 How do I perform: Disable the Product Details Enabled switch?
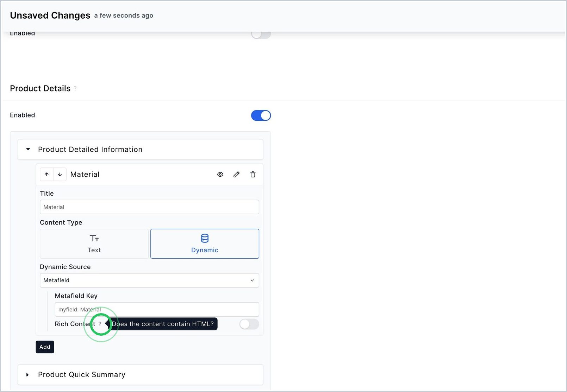click(x=261, y=115)
